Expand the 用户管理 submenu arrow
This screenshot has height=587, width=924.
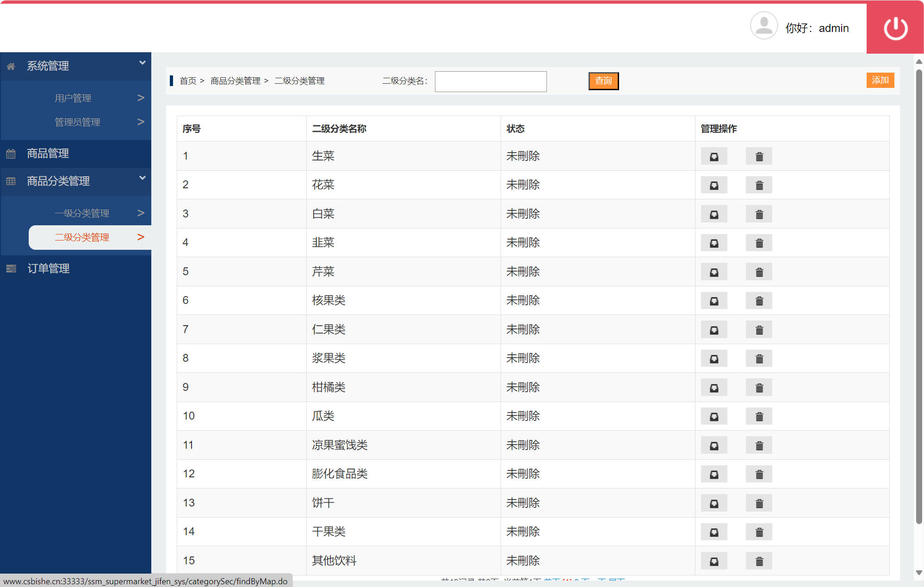click(140, 98)
